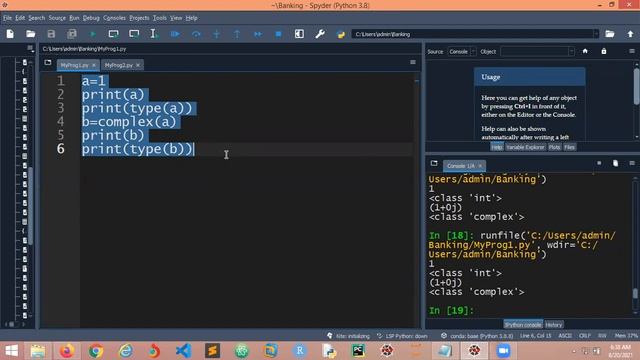Viewport: 640px width, 360px height.
Task: Click the Save all files icon
Action: 72,34
